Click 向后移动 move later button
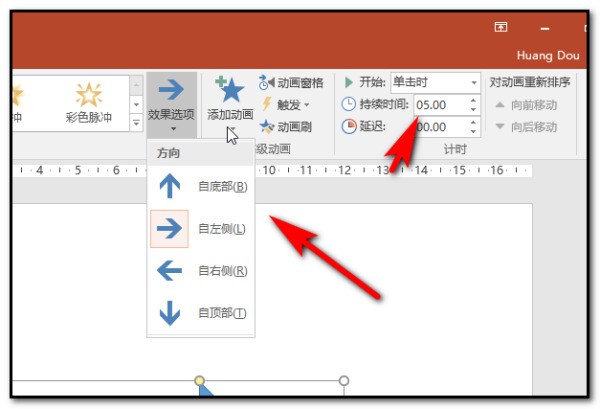The height and width of the screenshot is (409, 600). 526,127
